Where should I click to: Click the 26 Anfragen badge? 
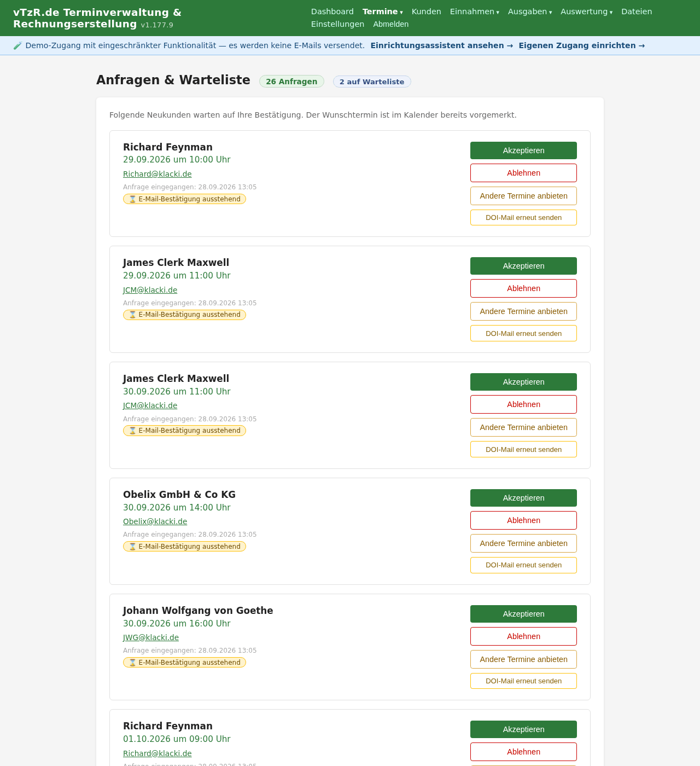pyautogui.click(x=291, y=82)
